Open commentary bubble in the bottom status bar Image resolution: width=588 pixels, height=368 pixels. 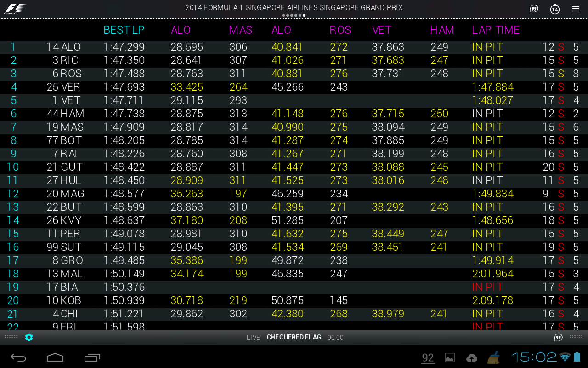[559, 338]
